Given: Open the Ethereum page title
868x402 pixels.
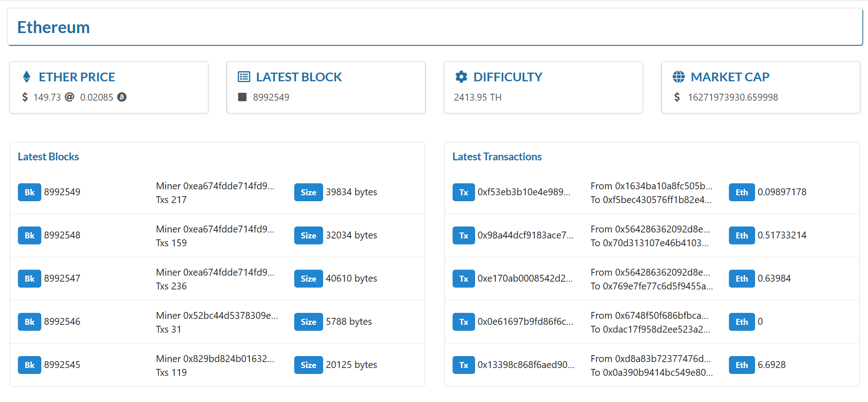Looking at the screenshot, I should 53,27.
